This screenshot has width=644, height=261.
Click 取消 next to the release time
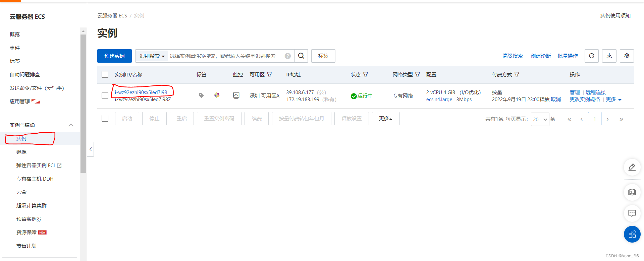point(556,100)
